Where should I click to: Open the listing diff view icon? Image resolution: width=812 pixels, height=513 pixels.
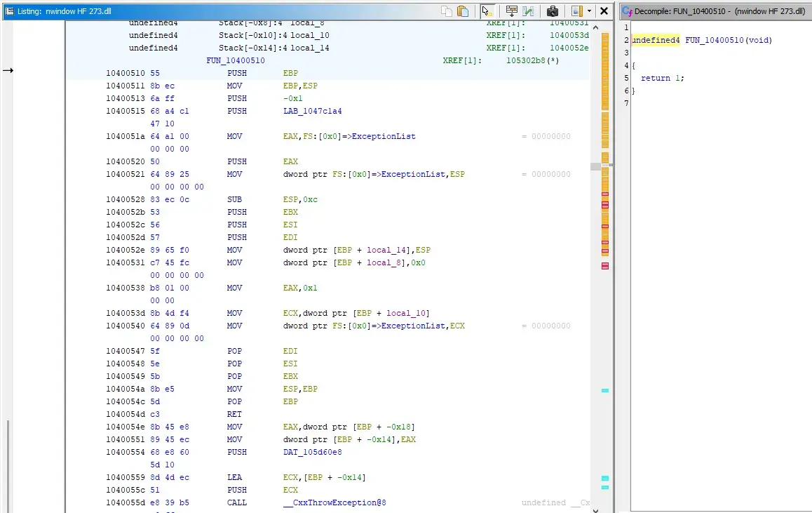pos(528,11)
